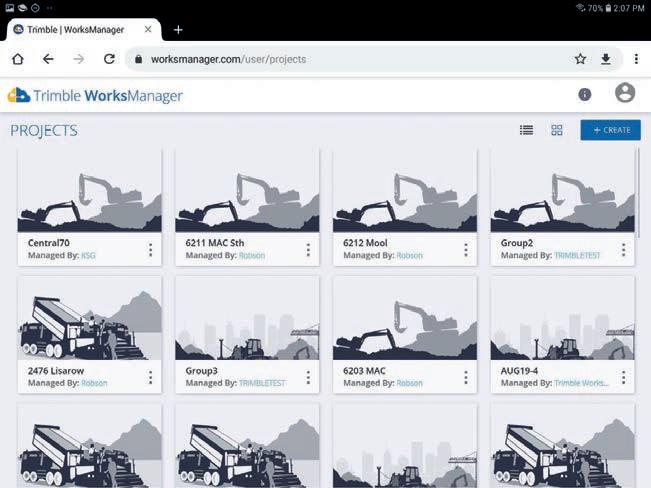Open options menu for 6212 Mool

click(466, 250)
